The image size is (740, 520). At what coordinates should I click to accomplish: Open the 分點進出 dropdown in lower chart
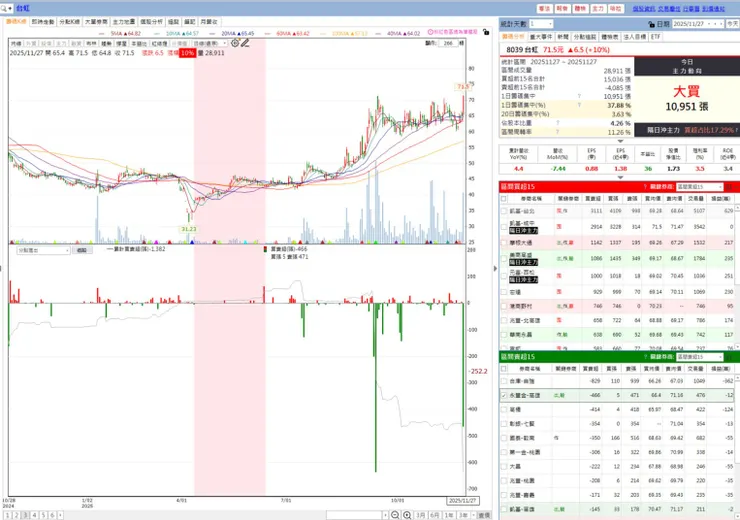click(43, 250)
